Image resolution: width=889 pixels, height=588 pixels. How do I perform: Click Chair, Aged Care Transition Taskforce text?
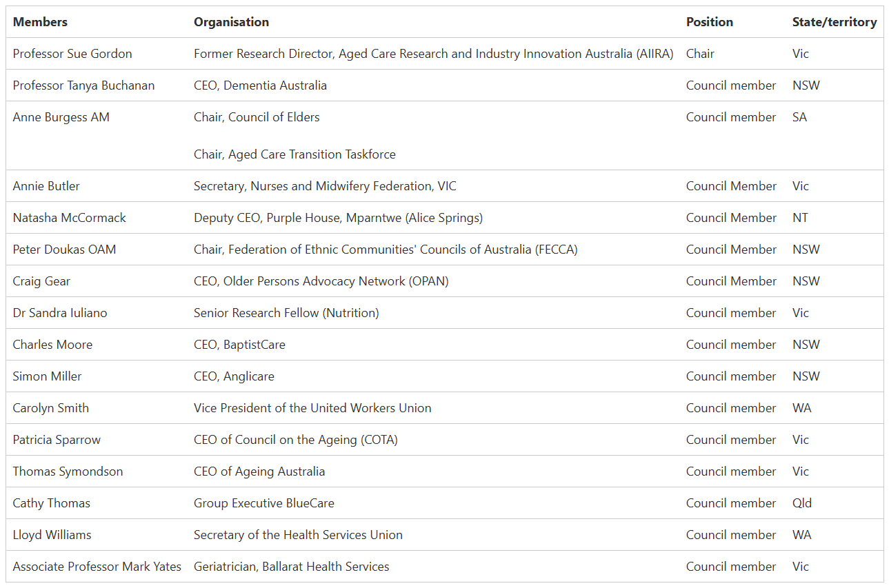click(x=294, y=154)
